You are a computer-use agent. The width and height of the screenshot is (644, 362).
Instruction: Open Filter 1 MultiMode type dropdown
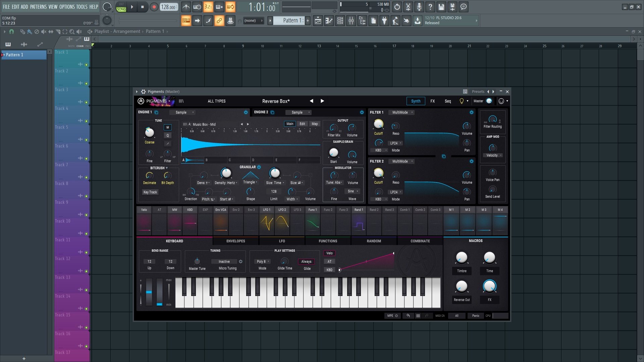click(x=402, y=112)
